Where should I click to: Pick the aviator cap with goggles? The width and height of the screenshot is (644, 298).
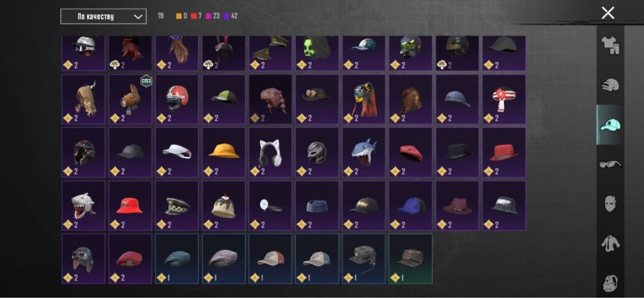click(83, 259)
